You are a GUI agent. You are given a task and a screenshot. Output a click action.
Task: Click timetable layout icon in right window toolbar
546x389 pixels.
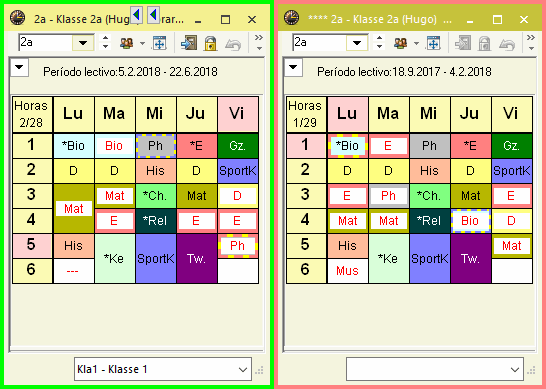pos(434,43)
